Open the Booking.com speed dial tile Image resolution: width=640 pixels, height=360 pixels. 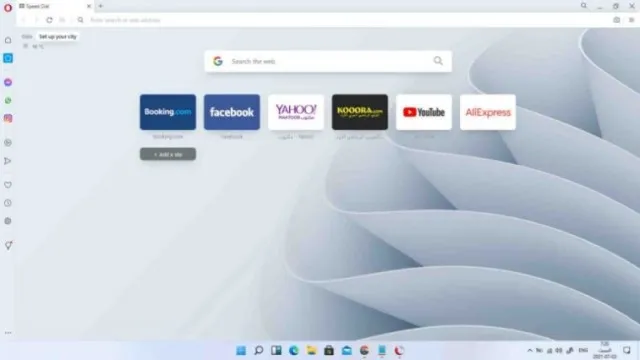pos(168,112)
